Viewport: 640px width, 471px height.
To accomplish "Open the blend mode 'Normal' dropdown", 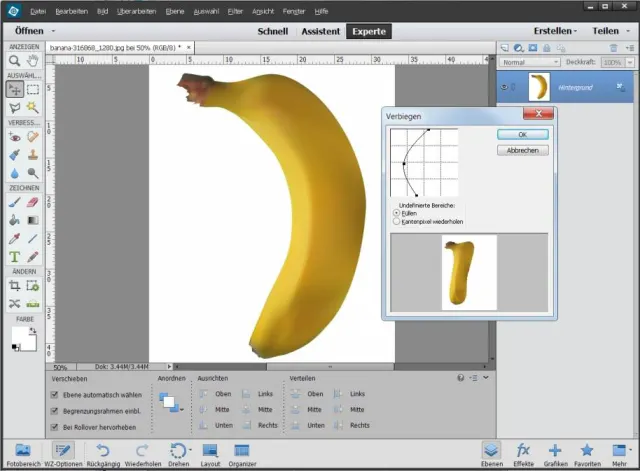I will (x=527, y=62).
